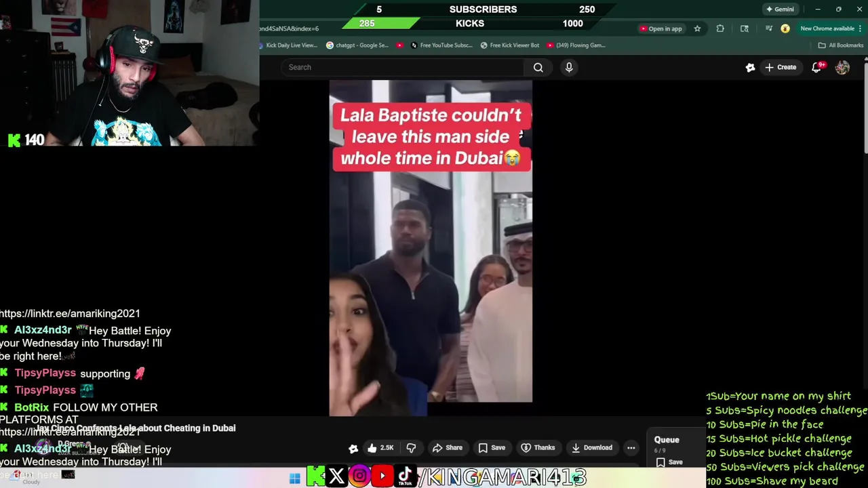This screenshot has height=488, width=868.
Task: Click the Thanks button
Action: pyautogui.click(x=538, y=448)
